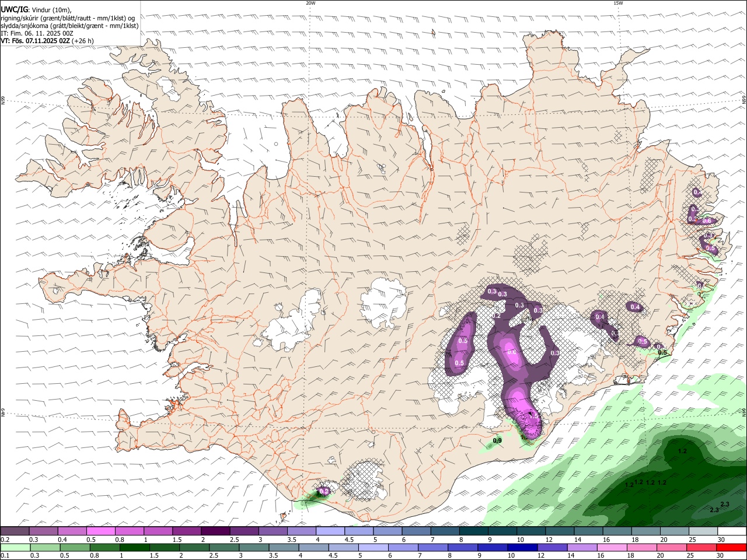Pick the violet 12 swatch in the rain legend
This screenshot has height=560, width=747.
[x=552, y=548]
